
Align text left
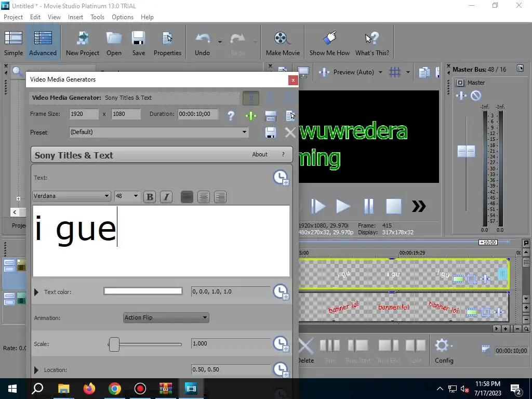(187, 197)
